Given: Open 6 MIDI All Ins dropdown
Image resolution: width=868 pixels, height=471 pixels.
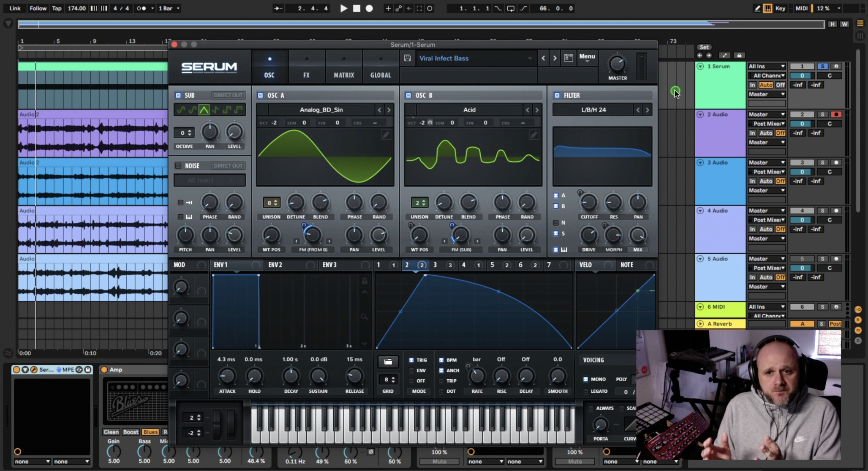Looking at the screenshot, I should 767,307.
